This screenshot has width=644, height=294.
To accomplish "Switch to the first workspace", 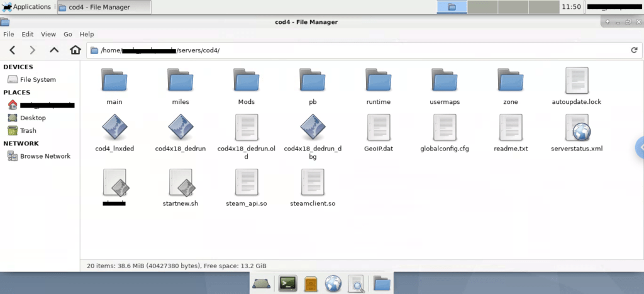I will 452,6.
